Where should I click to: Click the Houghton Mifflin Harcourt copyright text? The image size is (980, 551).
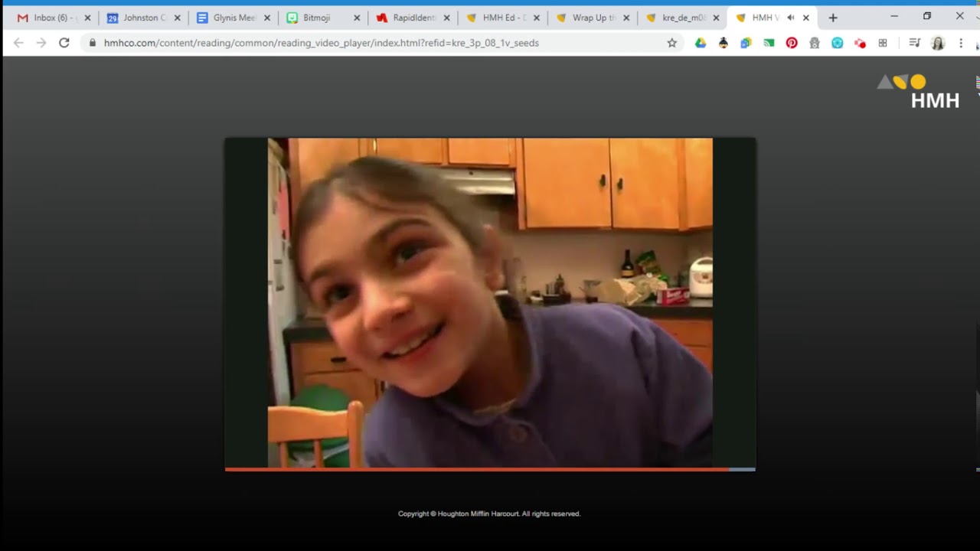489,514
